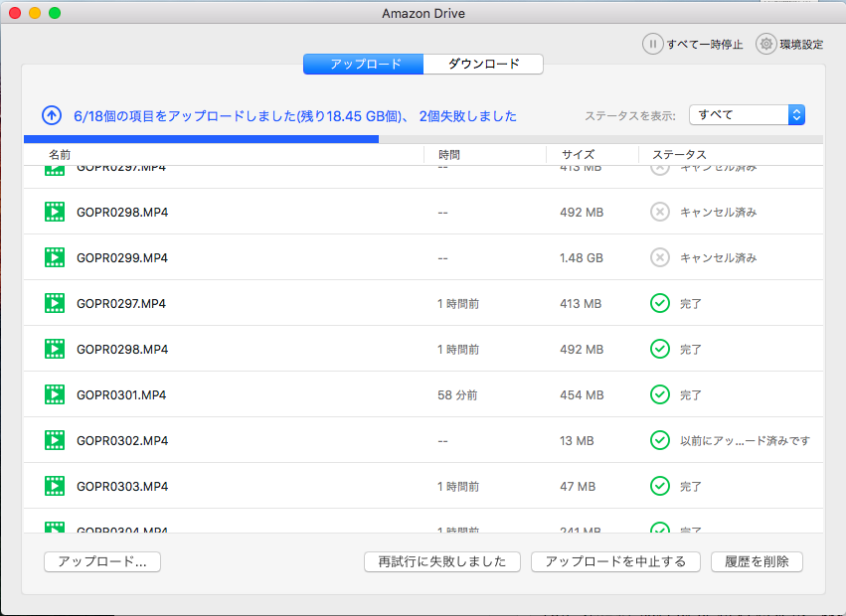Image resolution: width=846 pixels, height=616 pixels.
Task: Click the 以前にアッ...ード済みです status text
Action: pyautogui.click(x=746, y=440)
